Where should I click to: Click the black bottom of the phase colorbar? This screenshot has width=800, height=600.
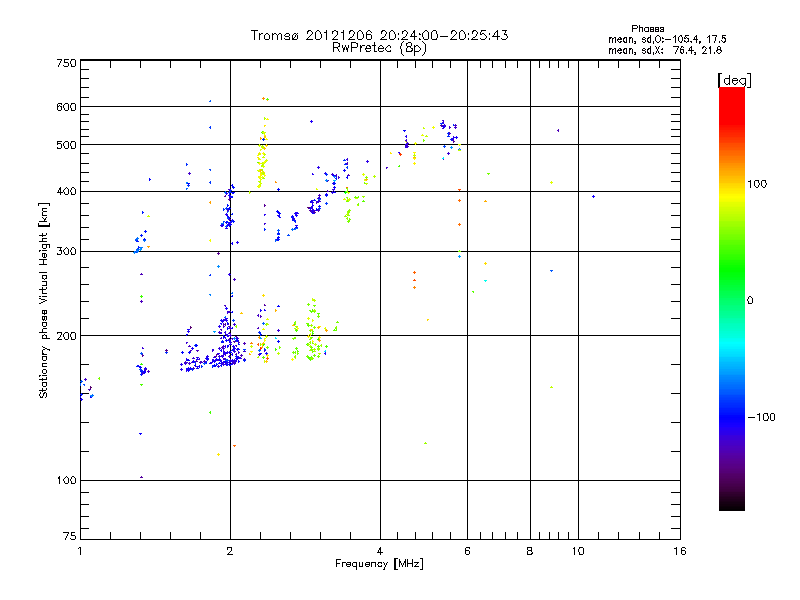pyautogui.click(x=732, y=503)
